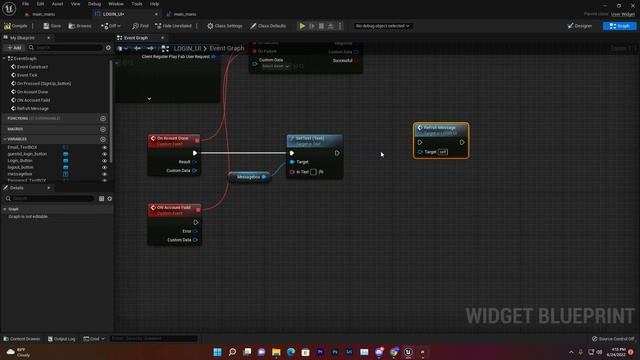Viewport: 640px width, 360px height.
Task: Open the No debug object selected dropdown
Action: tap(382, 26)
